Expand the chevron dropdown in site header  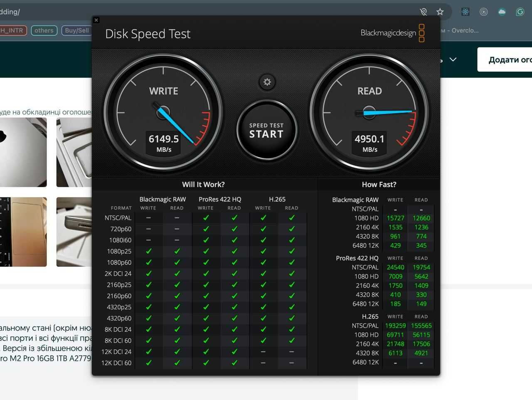453,59
